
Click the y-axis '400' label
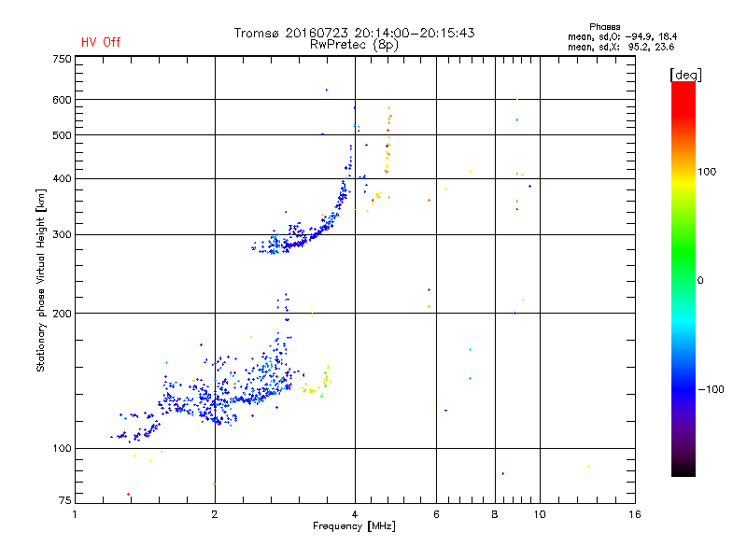click(x=63, y=178)
